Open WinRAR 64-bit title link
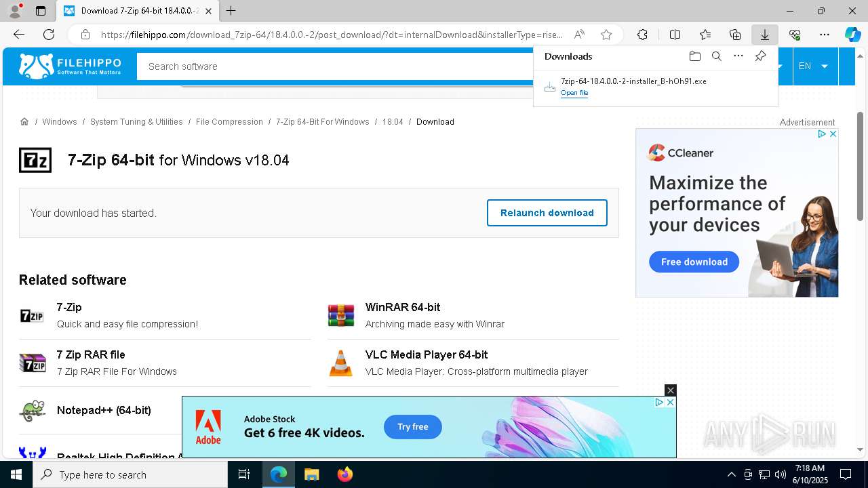This screenshot has width=868, height=488. pyautogui.click(x=403, y=307)
